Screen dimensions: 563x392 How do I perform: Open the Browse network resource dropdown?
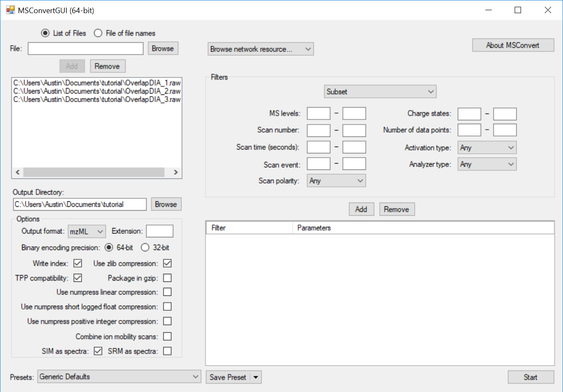260,49
